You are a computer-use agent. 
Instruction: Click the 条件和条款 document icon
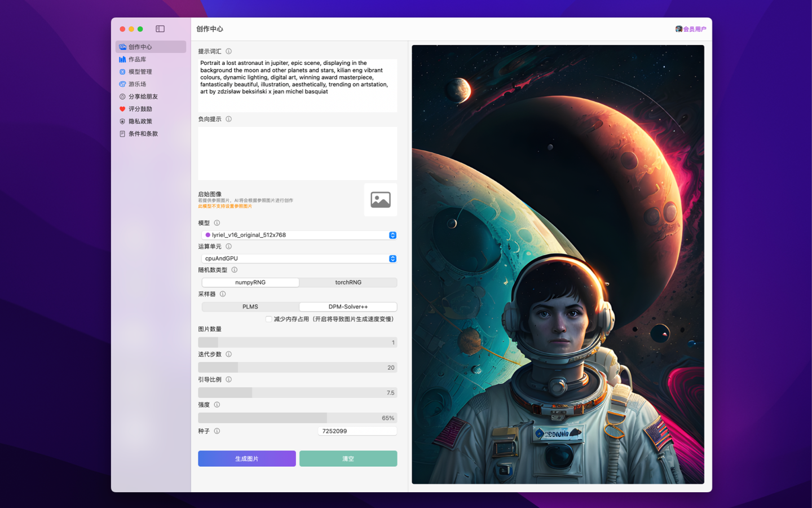[x=122, y=134]
